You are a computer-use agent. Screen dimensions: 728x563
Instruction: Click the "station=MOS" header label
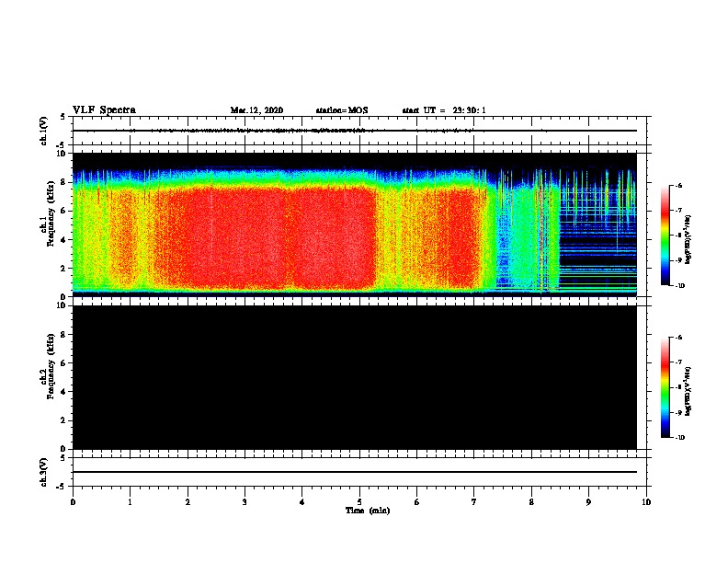(342, 110)
